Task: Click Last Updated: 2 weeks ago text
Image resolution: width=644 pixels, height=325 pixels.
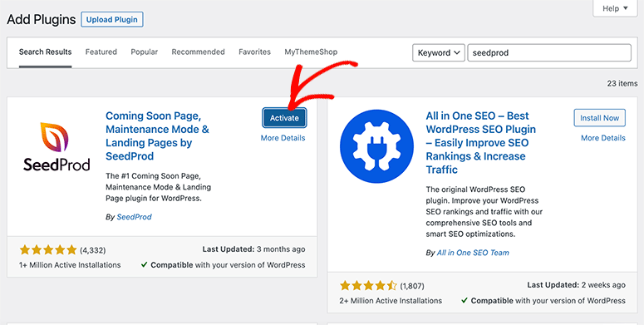Action: click(576, 285)
